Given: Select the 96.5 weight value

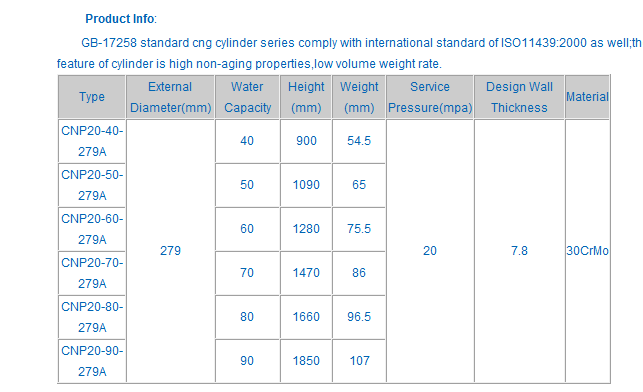Looking at the screenshot, I should (359, 317).
